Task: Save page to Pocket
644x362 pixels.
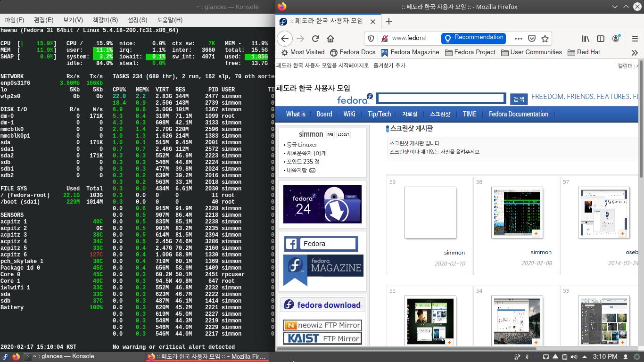Action: (x=531, y=39)
